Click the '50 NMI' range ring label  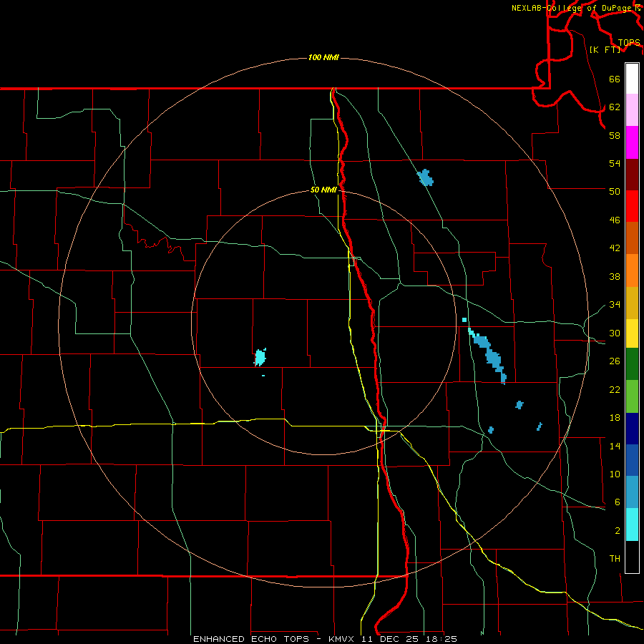(x=323, y=190)
